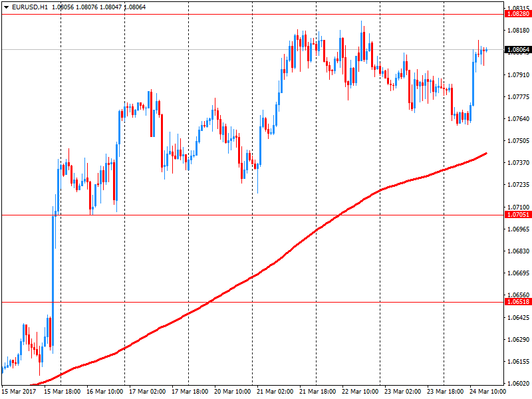Click the 15 Mar 18:00 time label
The image size is (532, 399).
click(x=63, y=392)
